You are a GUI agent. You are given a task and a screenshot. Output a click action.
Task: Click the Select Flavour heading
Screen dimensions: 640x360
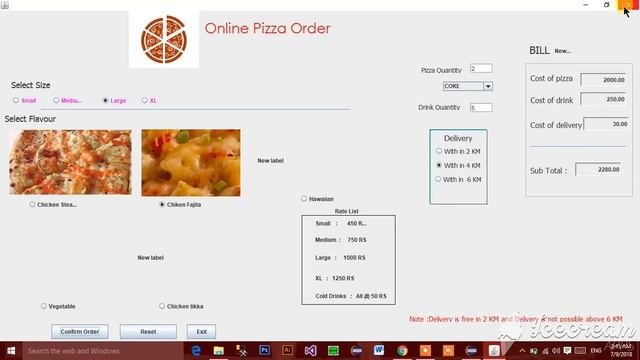point(30,119)
